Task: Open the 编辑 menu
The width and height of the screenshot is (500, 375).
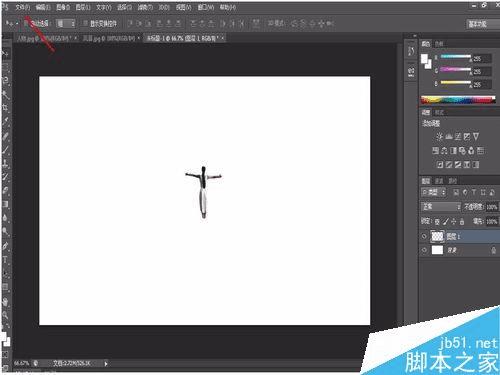Action: pos(43,7)
